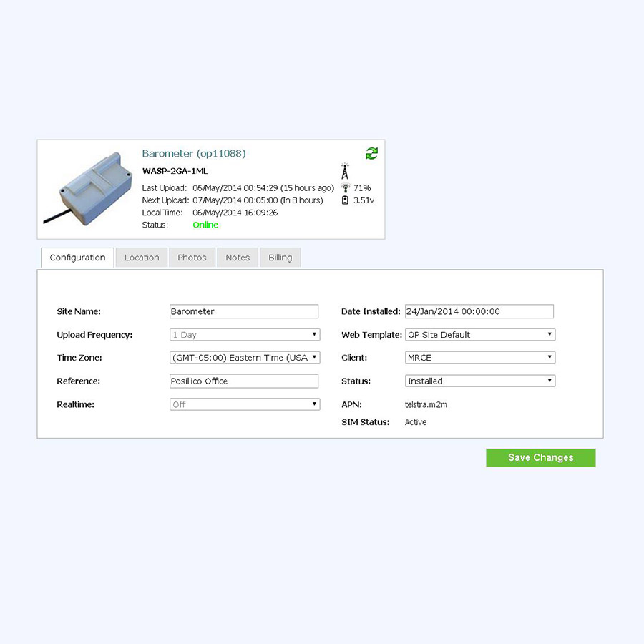644x644 pixels.
Task: Switch to the Location tab
Action: click(142, 258)
